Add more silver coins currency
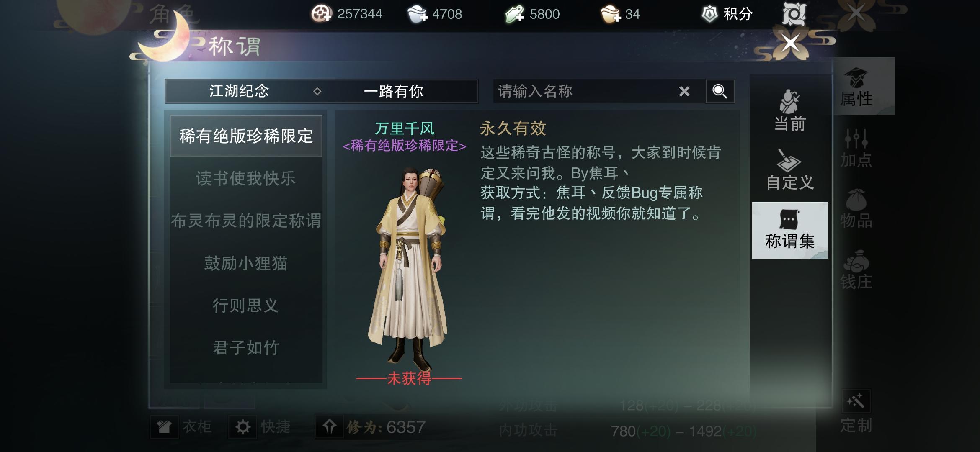Viewport: 980px width, 452px height. (x=418, y=15)
